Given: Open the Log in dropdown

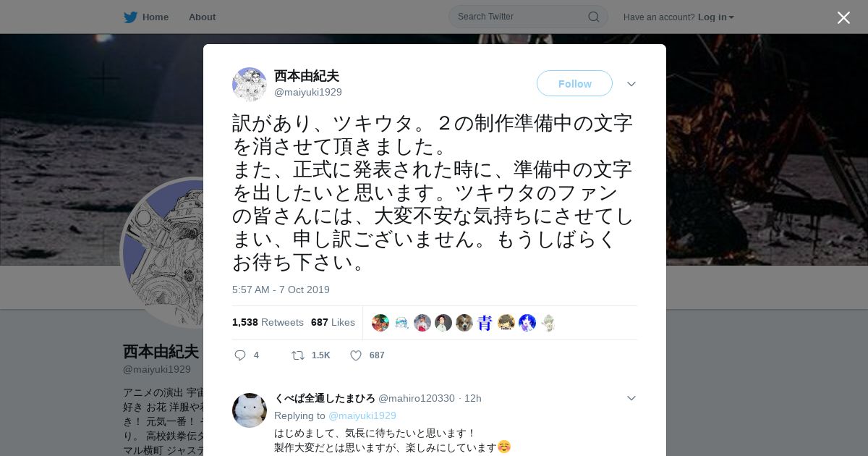Looking at the screenshot, I should pyautogui.click(x=716, y=17).
